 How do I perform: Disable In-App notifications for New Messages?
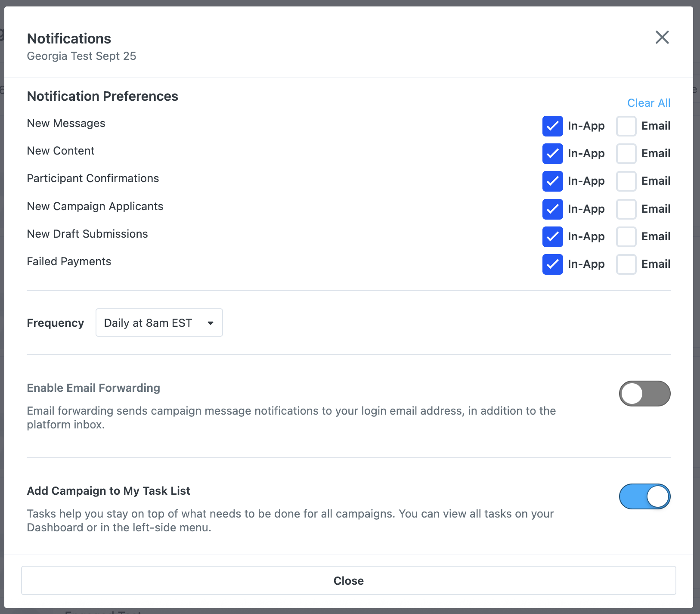tap(553, 126)
